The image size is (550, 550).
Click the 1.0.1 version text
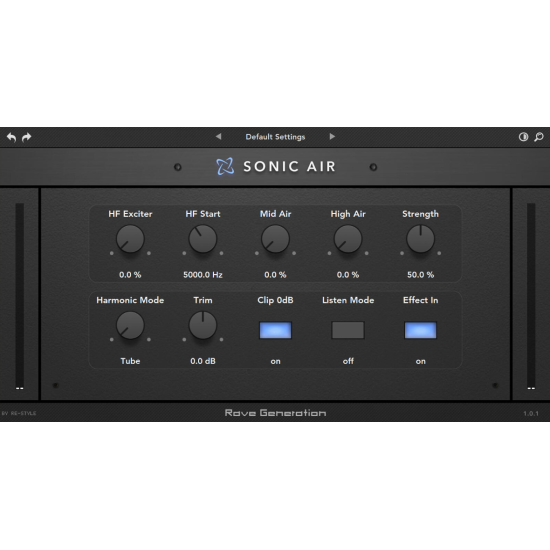click(x=531, y=414)
